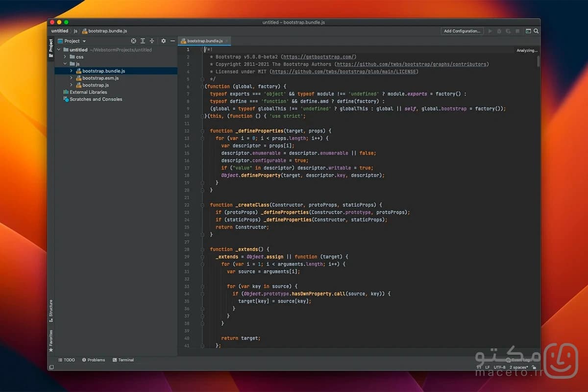Open the Terminal tool window tab
Viewport: 588px width, 392px height.
point(123,360)
